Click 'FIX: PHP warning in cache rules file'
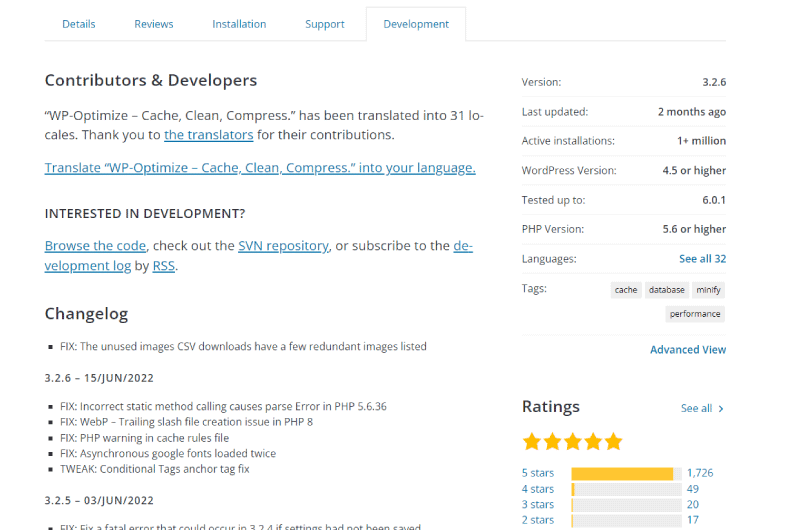Screen dimensions: 800x530 144,438
